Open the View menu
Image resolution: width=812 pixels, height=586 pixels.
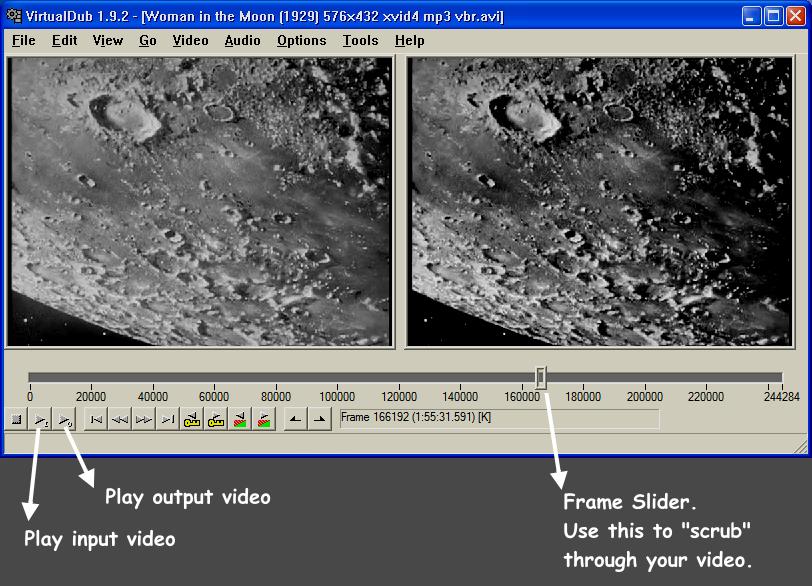point(108,40)
